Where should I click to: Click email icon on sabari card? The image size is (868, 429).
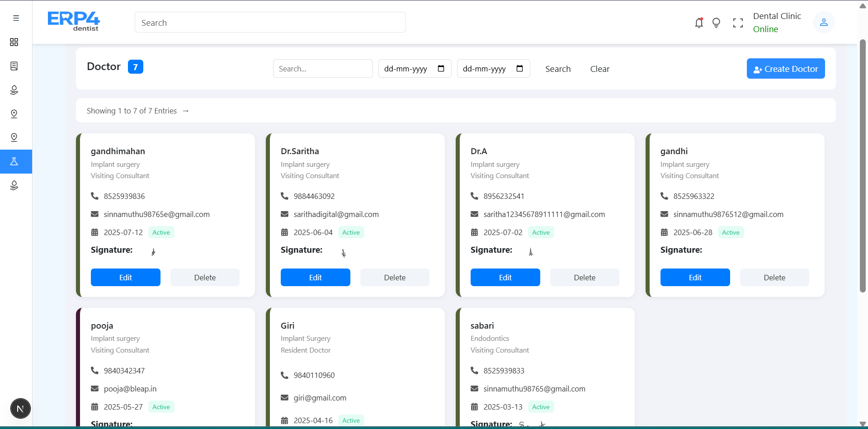coord(474,388)
